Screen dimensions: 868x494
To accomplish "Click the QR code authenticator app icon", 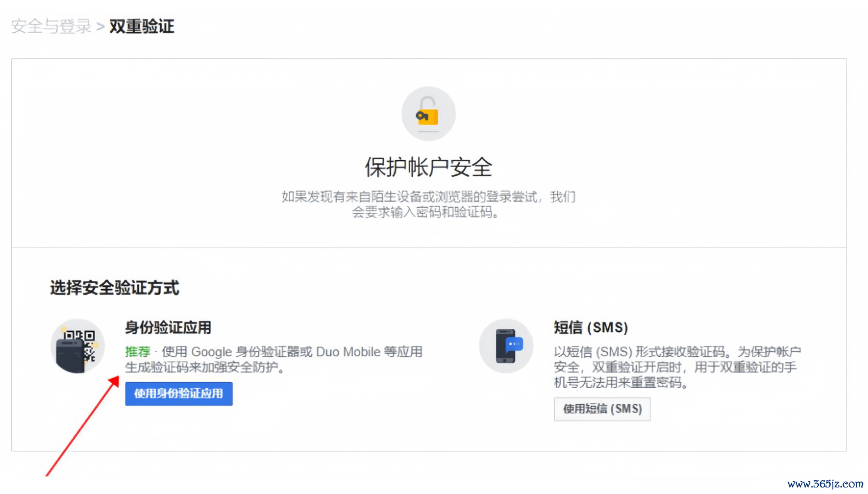I will click(77, 346).
